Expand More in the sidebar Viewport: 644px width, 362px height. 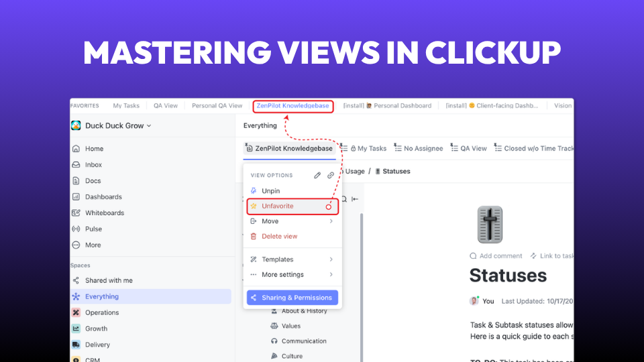pyautogui.click(x=93, y=245)
